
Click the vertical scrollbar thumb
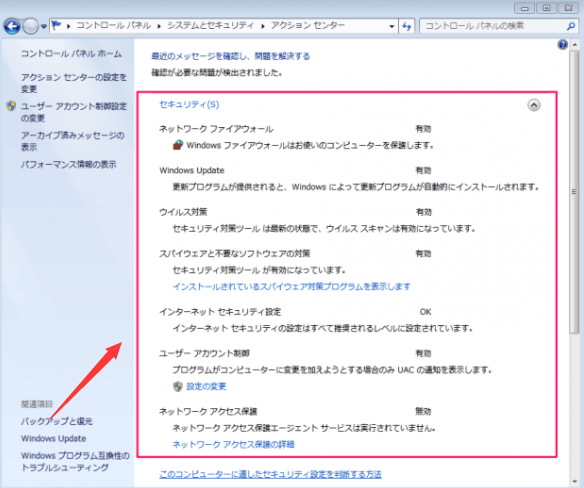[x=574, y=192]
